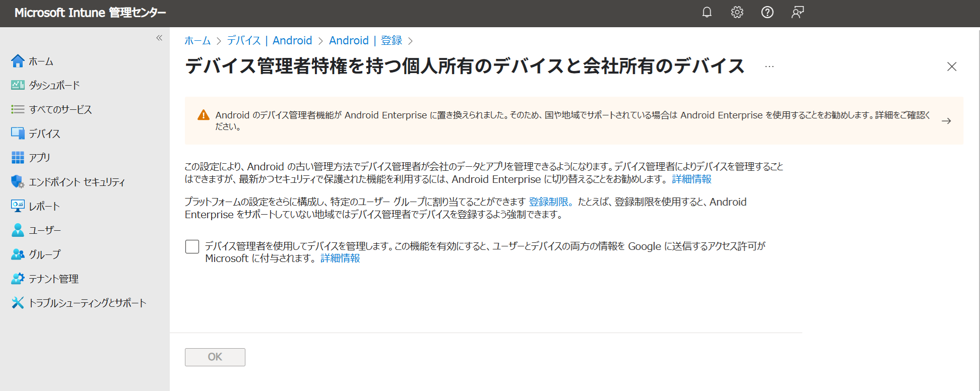Screen dimensions: 980x391
Task: Select グループ in the sidebar menu
Action: pos(44,255)
